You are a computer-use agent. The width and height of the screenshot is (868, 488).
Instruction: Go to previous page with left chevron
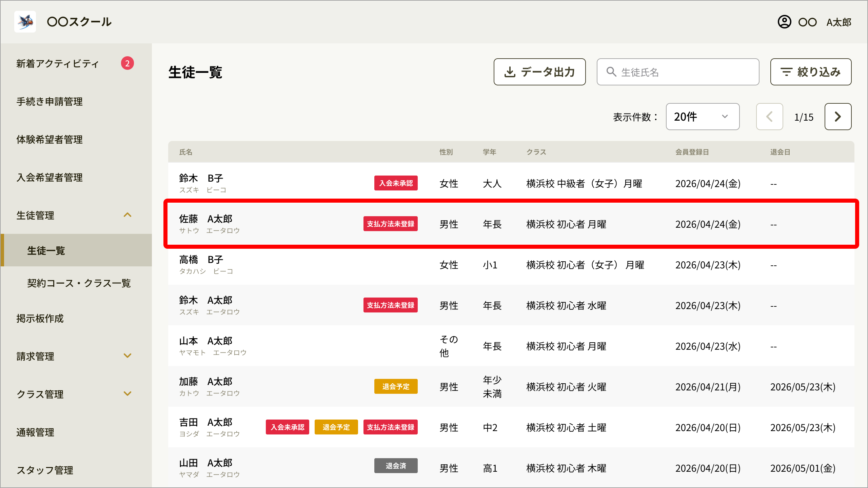pos(769,117)
